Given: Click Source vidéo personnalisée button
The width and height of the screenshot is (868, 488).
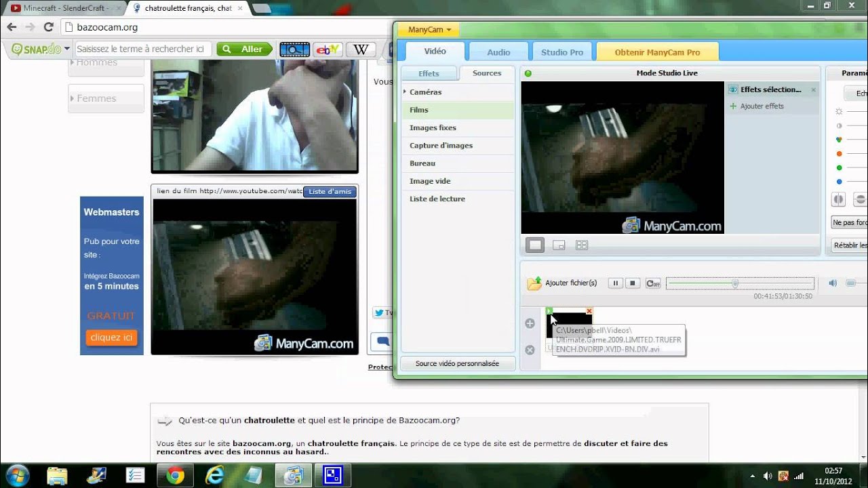Looking at the screenshot, I should (457, 363).
